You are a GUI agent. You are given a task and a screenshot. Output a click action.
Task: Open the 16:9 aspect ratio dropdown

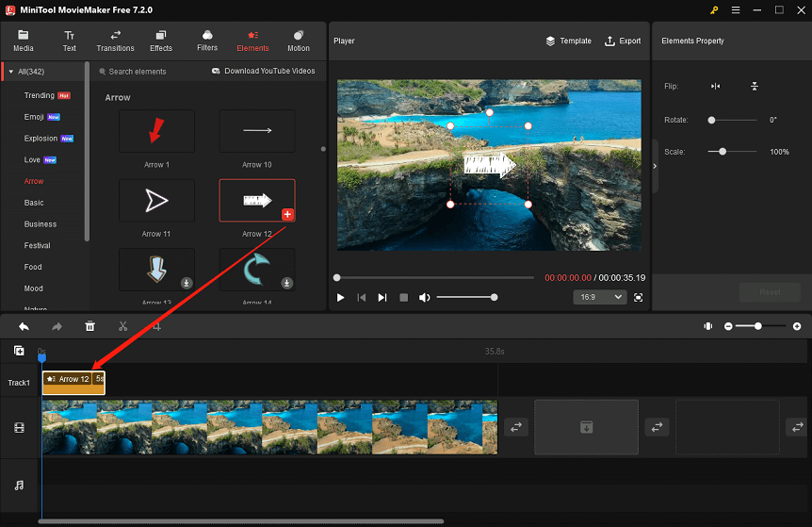coord(600,298)
